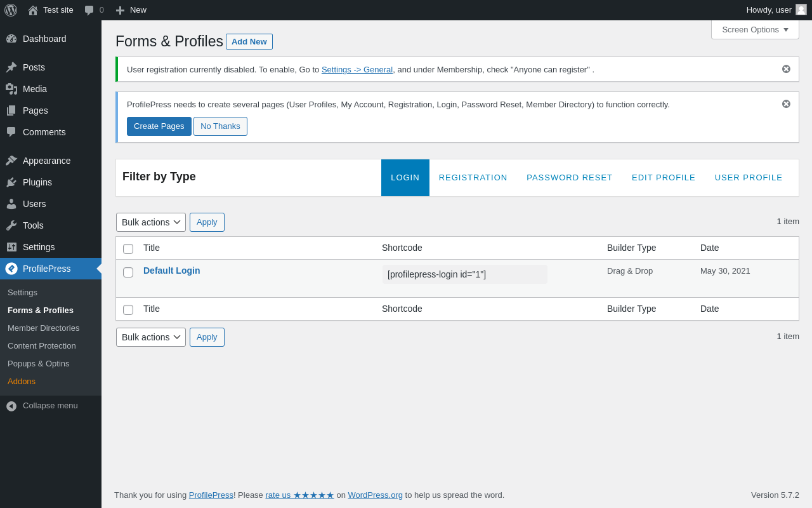Viewport: 812px width, 508px height.
Task: Open Content Protection submenu item
Action: pos(51,346)
